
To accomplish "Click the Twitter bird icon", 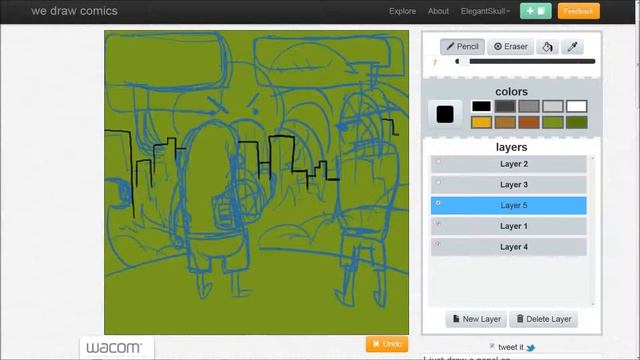I will point(531,347).
